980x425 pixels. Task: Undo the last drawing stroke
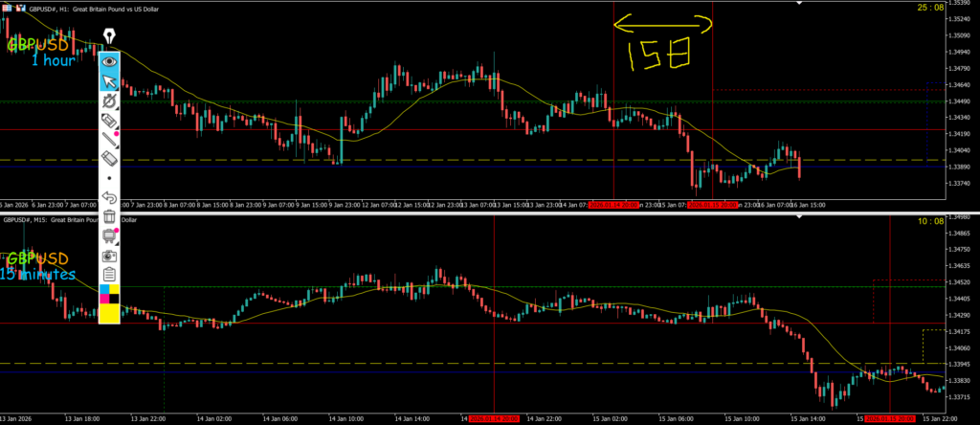(x=109, y=198)
